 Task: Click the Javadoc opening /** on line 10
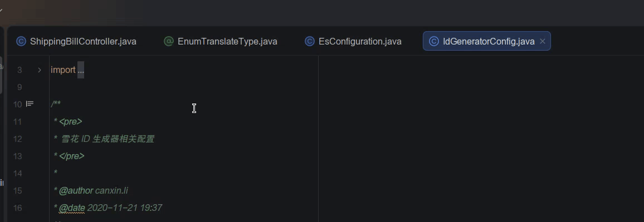point(56,104)
